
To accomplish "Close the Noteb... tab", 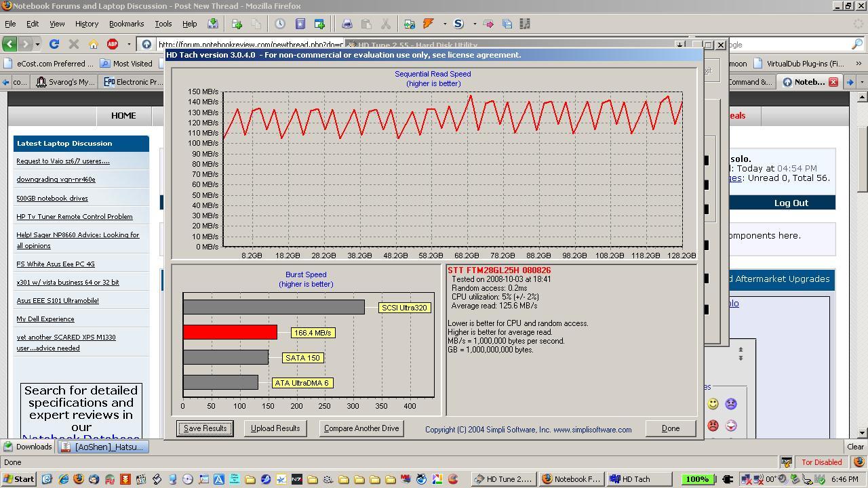I will click(x=833, y=82).
